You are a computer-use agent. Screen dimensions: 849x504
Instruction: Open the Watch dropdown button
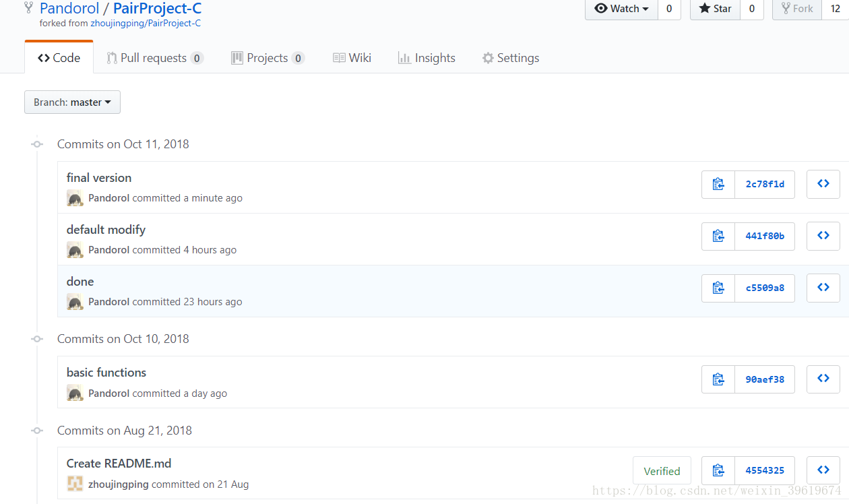pyautogui.click(x=621, y=9)
